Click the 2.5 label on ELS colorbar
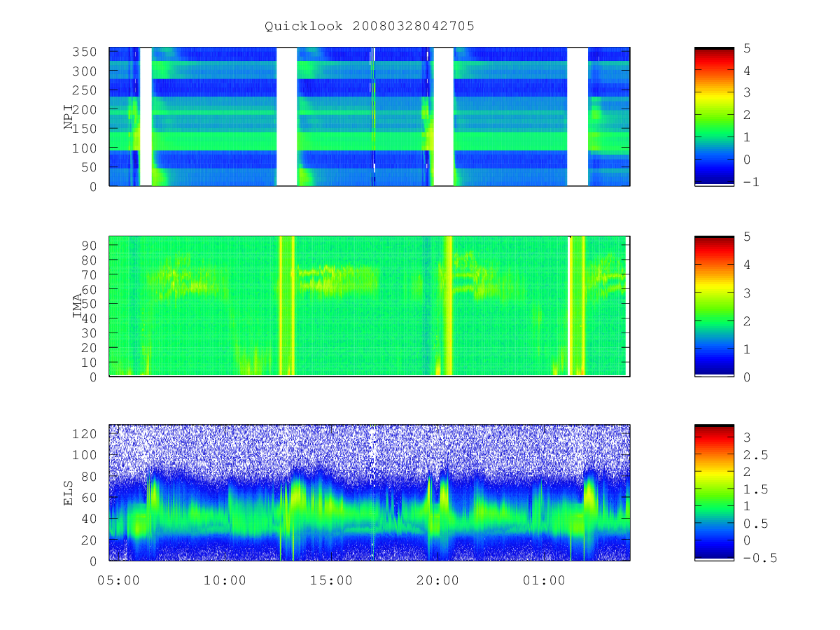 point(755,455)
